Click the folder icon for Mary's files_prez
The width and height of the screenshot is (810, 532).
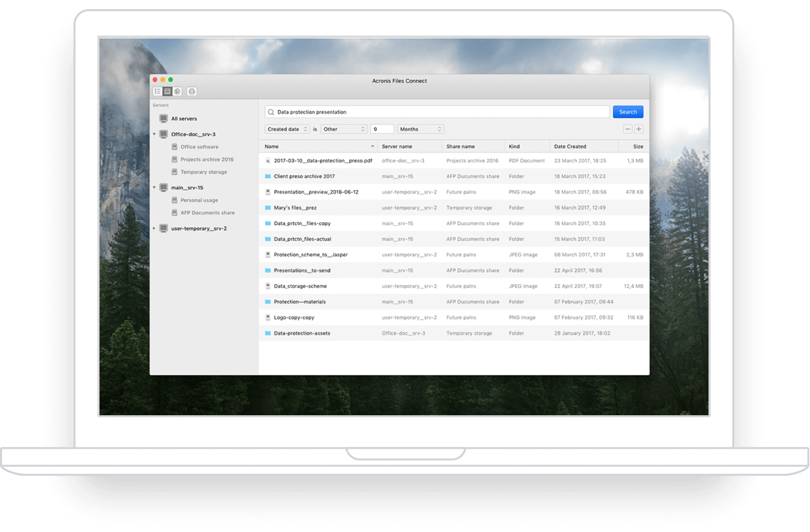pos(267,208)
